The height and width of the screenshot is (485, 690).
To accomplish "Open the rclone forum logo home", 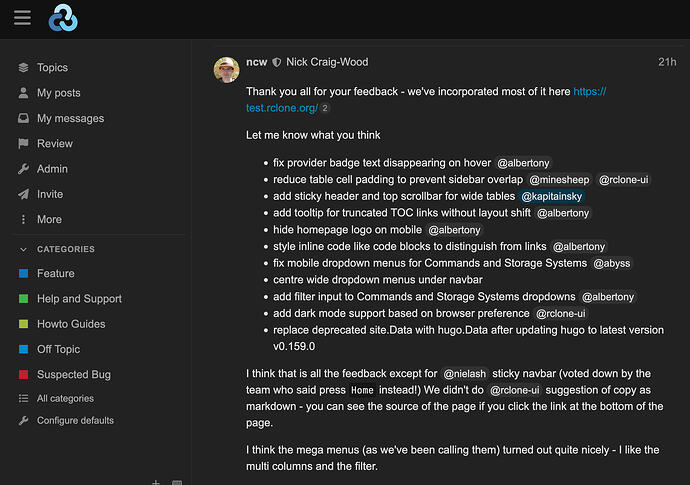I will (x=63, y=18).
